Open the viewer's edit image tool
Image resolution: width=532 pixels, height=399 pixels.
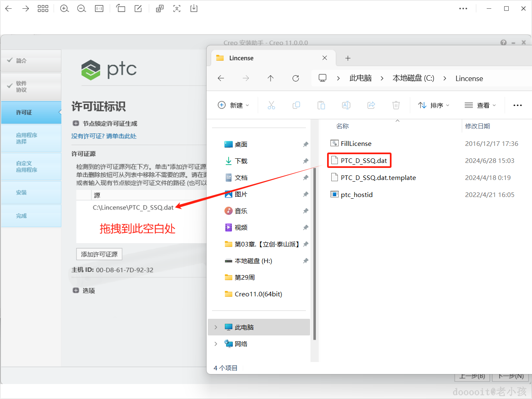click(x=138, y=8)
